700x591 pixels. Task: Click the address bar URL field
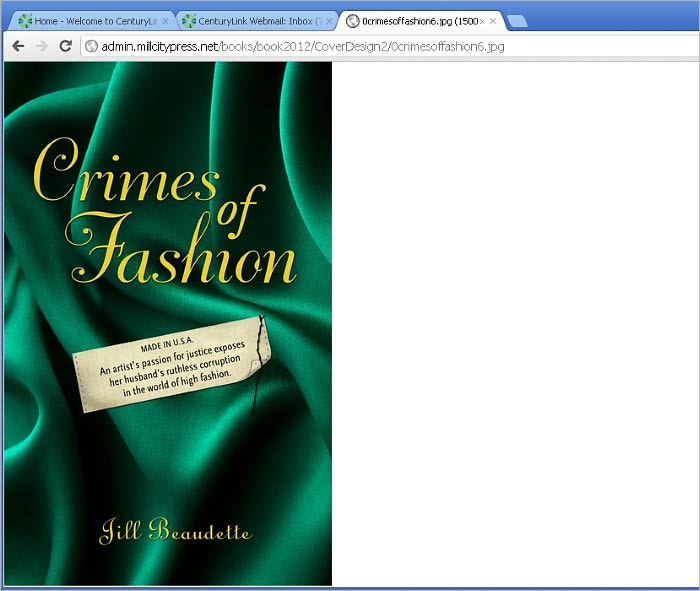[391, 46]
